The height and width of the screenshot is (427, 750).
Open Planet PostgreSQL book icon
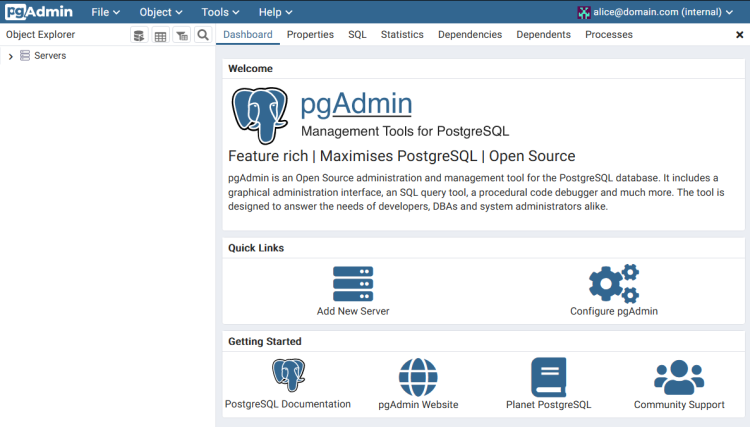point(549,377)
